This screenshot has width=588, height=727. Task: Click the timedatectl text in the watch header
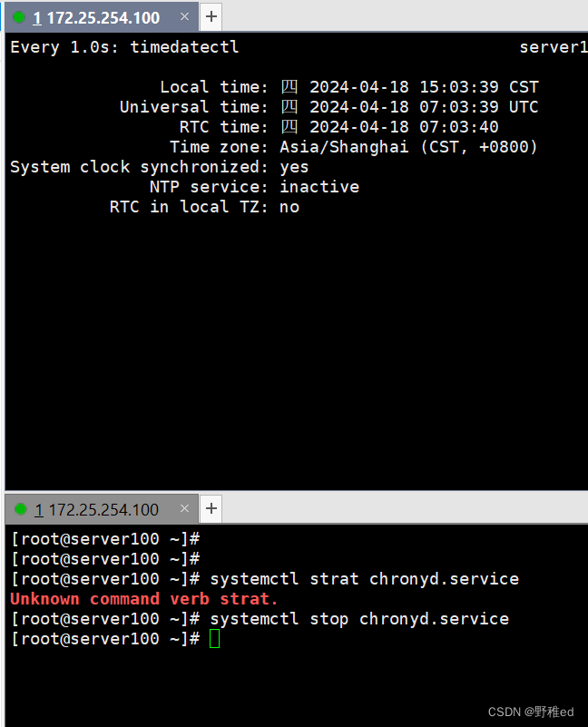184,46
